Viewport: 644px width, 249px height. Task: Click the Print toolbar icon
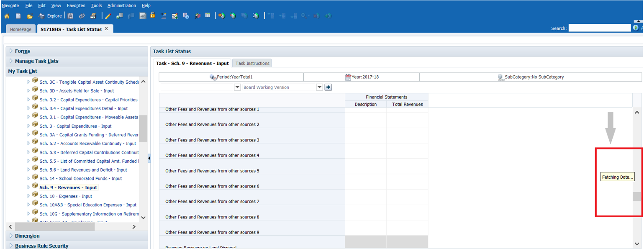[x=93, y=16]
